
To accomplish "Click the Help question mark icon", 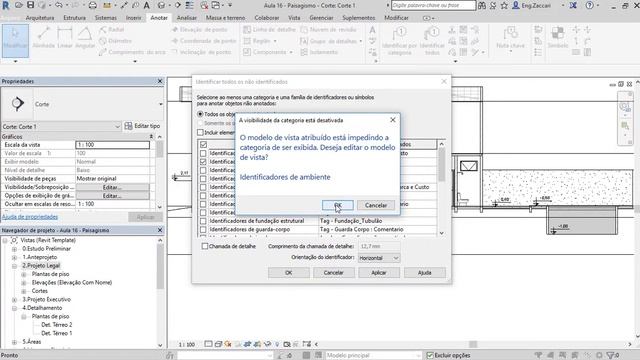I will [x=589, y=6].
